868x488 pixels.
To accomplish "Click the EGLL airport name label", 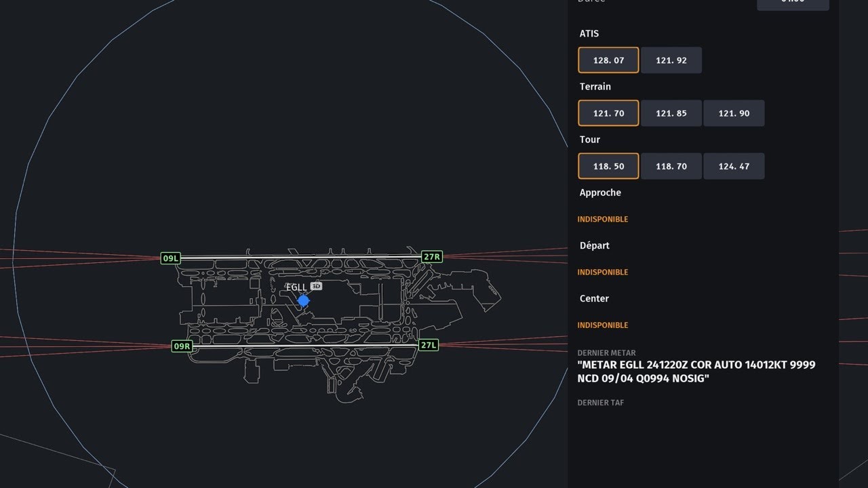I will [x=296, y=287].
